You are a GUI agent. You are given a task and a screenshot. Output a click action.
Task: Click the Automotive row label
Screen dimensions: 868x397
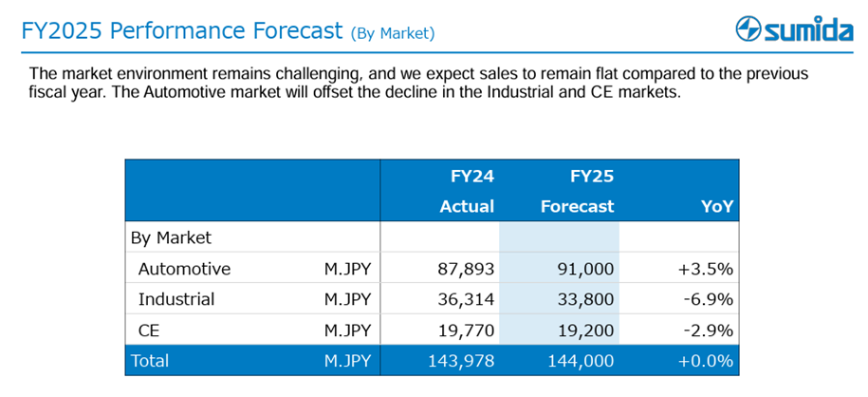pyautogui.click(x=184, y=269)
